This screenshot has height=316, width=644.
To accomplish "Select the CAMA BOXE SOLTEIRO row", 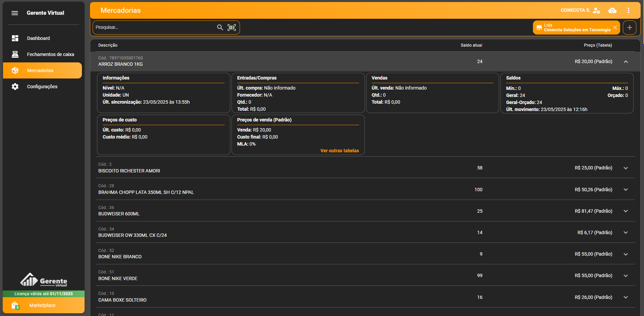I will (122, 300).
